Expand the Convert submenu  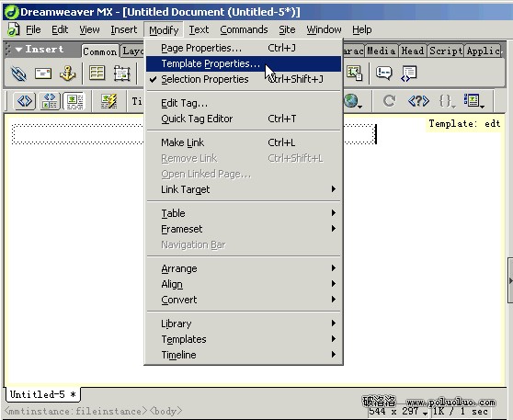click(x=244, y=300)
